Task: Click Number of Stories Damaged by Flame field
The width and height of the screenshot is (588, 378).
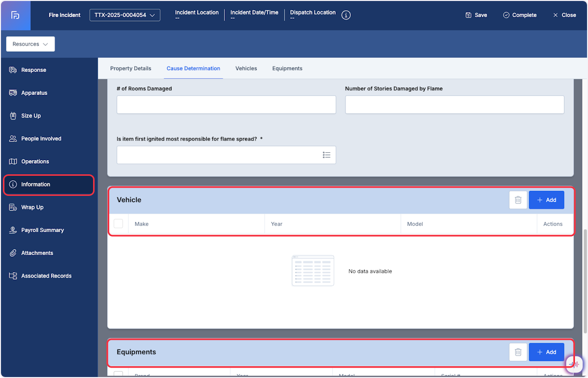Action: click(455, 105)
